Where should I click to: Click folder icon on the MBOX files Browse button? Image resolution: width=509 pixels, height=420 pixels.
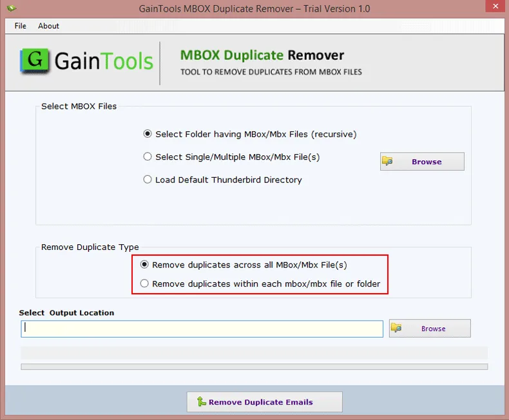(x=388, y=161)
